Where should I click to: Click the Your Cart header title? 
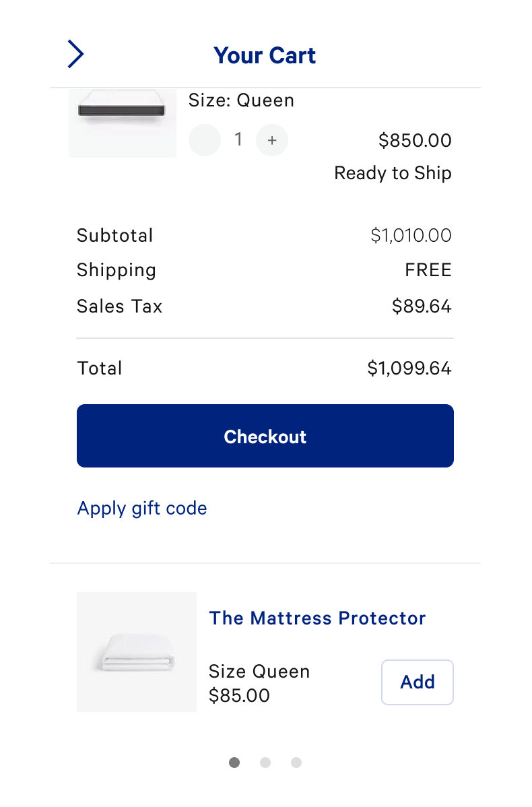tap(265, 55)
